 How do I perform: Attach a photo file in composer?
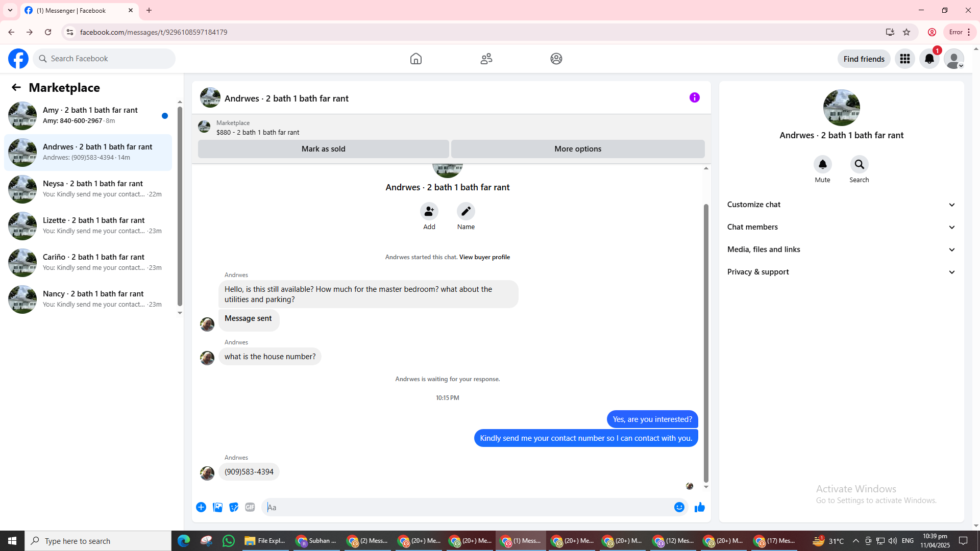point(217,507)
